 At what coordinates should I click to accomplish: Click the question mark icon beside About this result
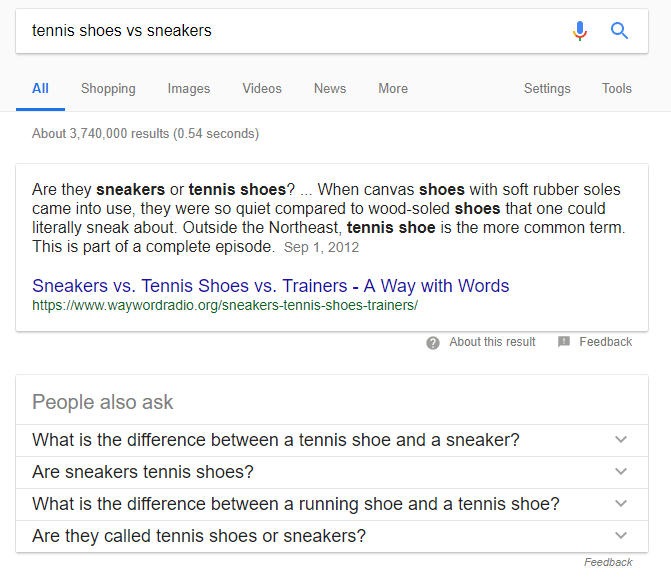coord(433,342)
